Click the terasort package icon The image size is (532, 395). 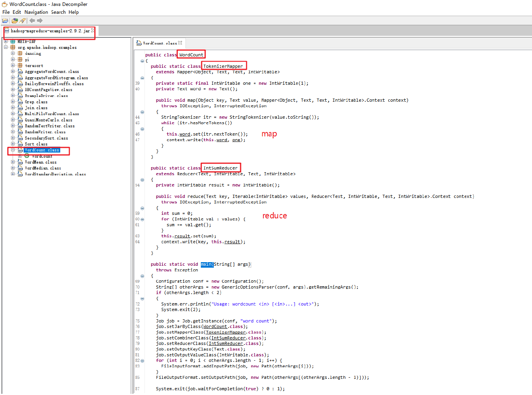click(20, 65)
